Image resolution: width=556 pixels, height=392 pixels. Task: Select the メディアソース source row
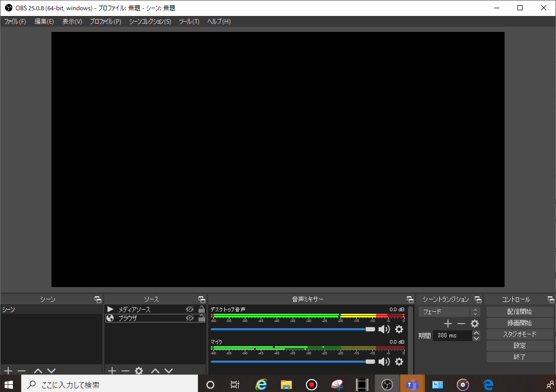[x=155, y=309]
